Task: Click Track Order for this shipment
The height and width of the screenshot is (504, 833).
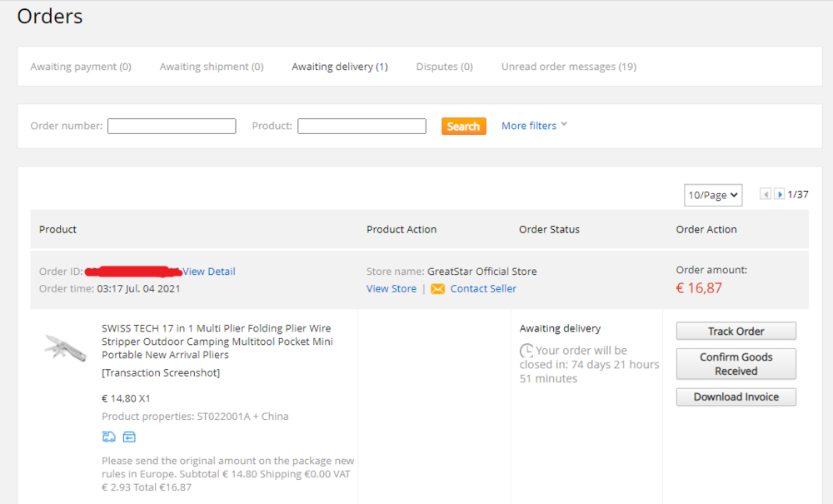Action: pyautogui.click(x=736, y=331)
